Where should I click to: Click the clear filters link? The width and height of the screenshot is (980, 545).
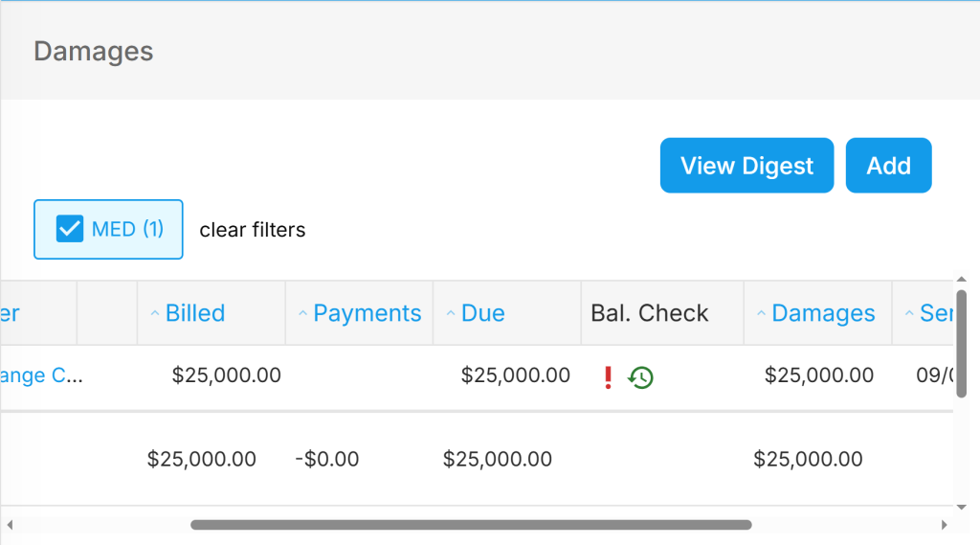(x=253, y=230)
